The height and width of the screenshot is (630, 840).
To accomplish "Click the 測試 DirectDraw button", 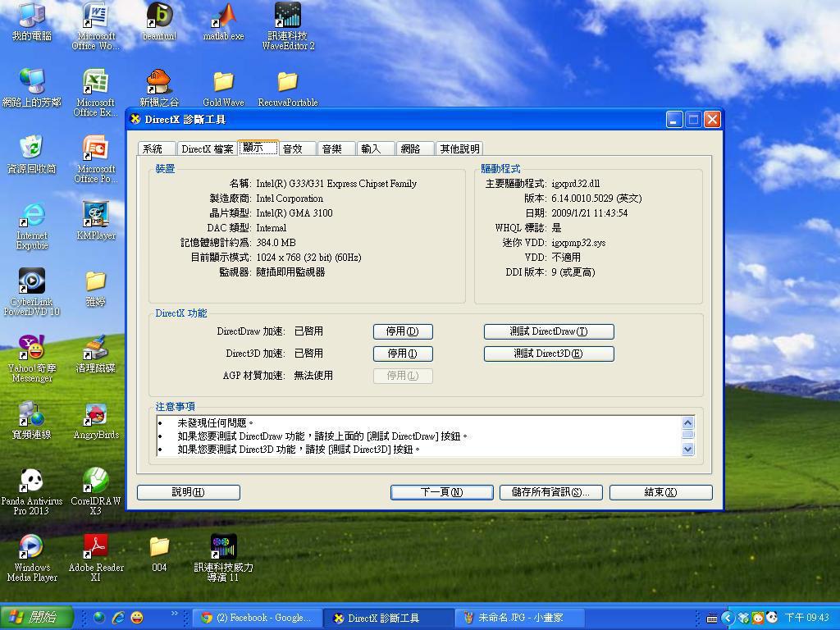I will point(548,331).
